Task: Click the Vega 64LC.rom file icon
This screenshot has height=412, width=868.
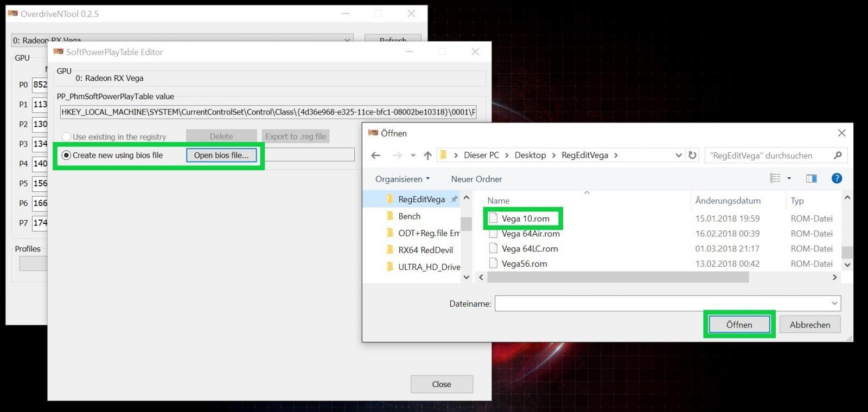Action: tap(493, 248)
